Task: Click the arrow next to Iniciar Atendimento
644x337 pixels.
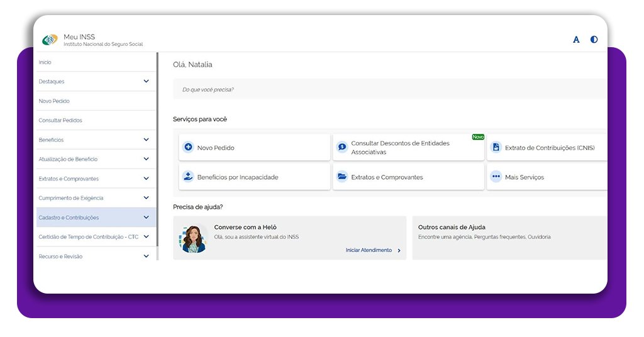Action: pos(399,250)
